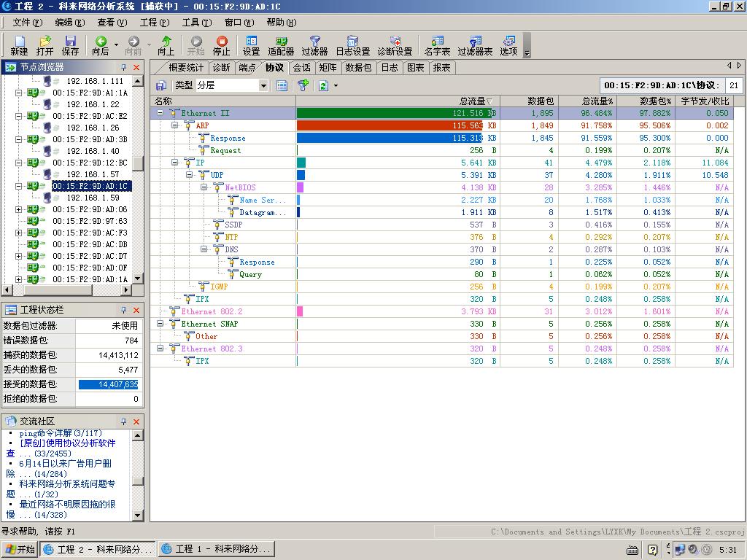Click the 名字表 (Name table) icon
This screenshot has width=747, height=560.
point(437,45)
